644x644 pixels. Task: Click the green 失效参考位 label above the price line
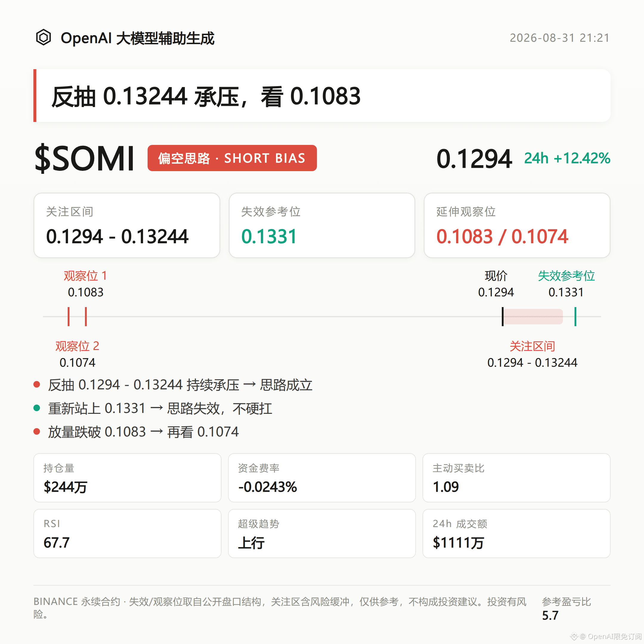pyautogui.click(x=566, y=276)
